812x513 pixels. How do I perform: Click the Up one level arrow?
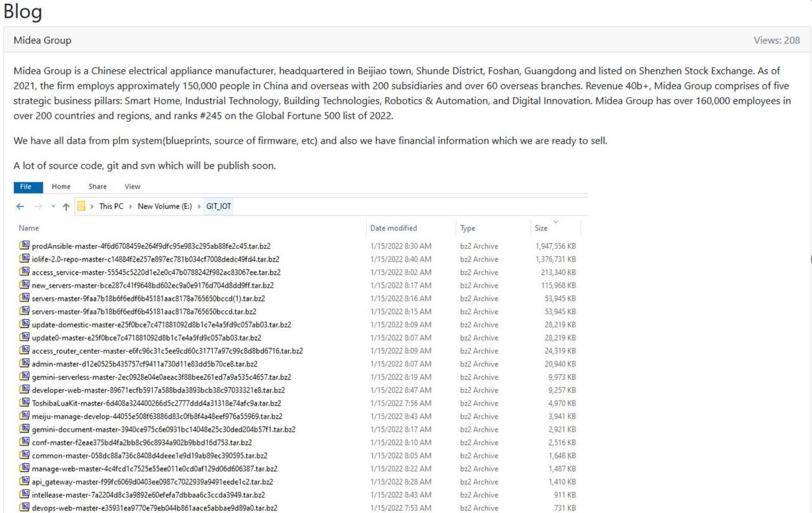(66, 206)
